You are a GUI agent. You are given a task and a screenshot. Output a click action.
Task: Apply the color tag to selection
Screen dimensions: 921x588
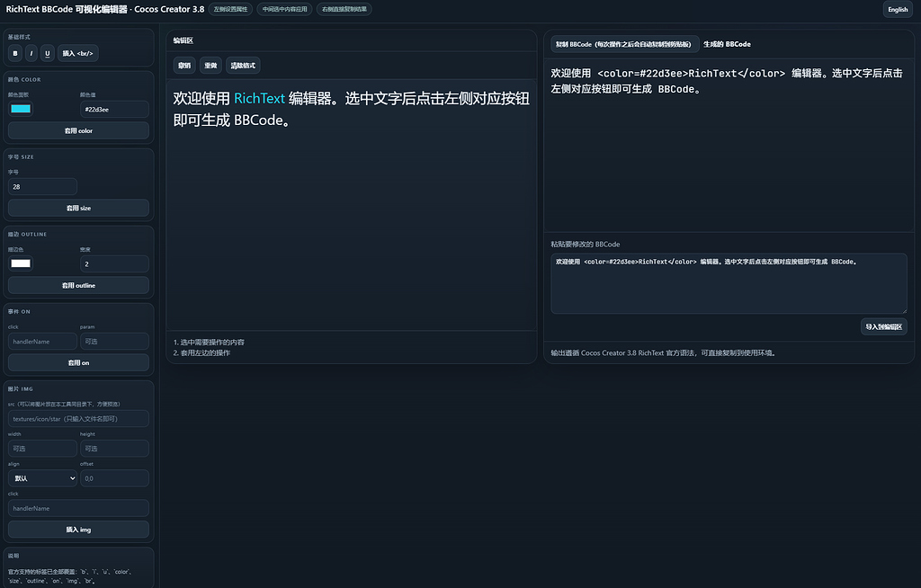click(78, 130)
